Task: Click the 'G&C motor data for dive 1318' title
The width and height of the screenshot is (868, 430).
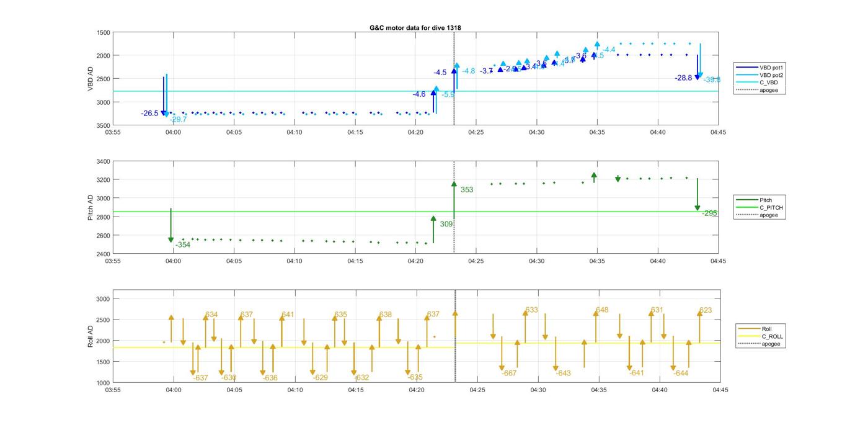Action: [x=415, y=28]
